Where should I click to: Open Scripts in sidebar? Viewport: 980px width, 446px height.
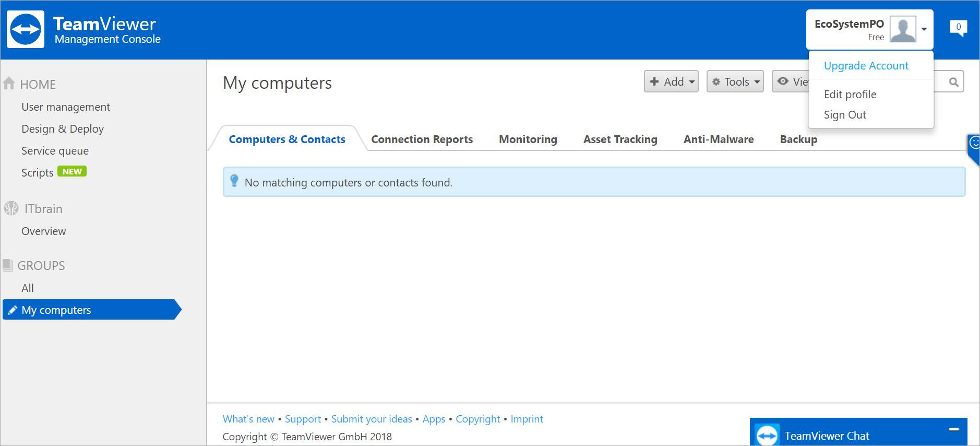point(37,173)
